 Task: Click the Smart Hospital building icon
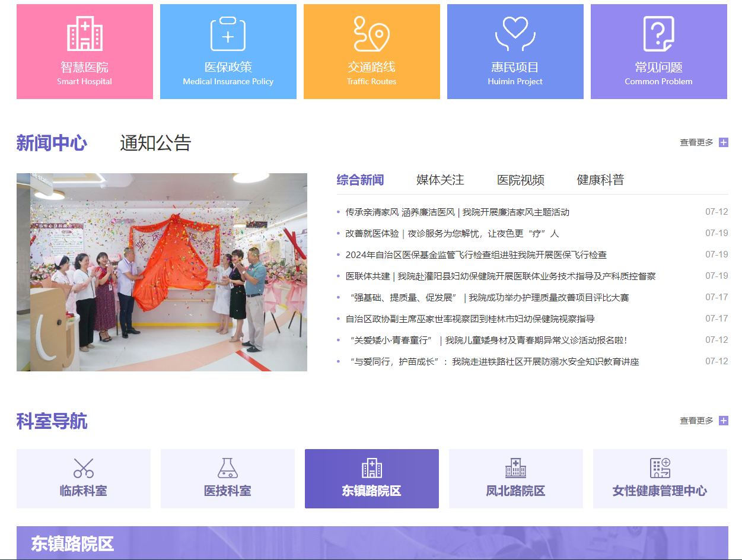85,34
